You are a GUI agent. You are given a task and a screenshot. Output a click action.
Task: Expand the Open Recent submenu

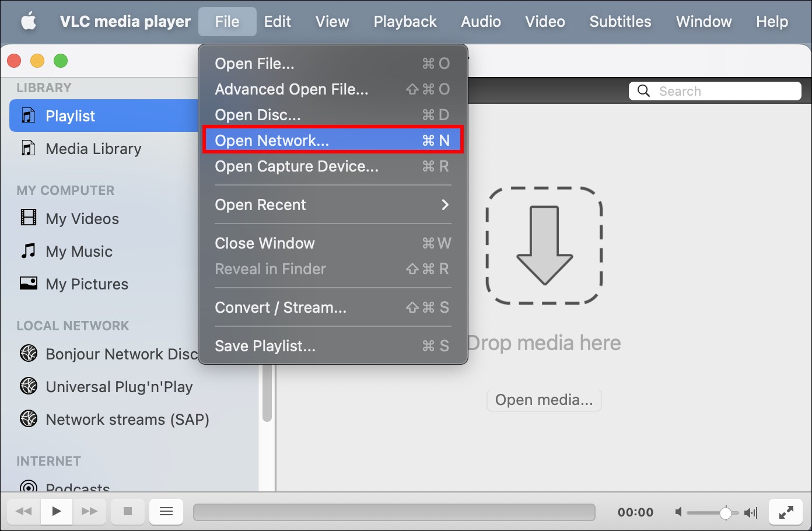(x=332, y=205)
